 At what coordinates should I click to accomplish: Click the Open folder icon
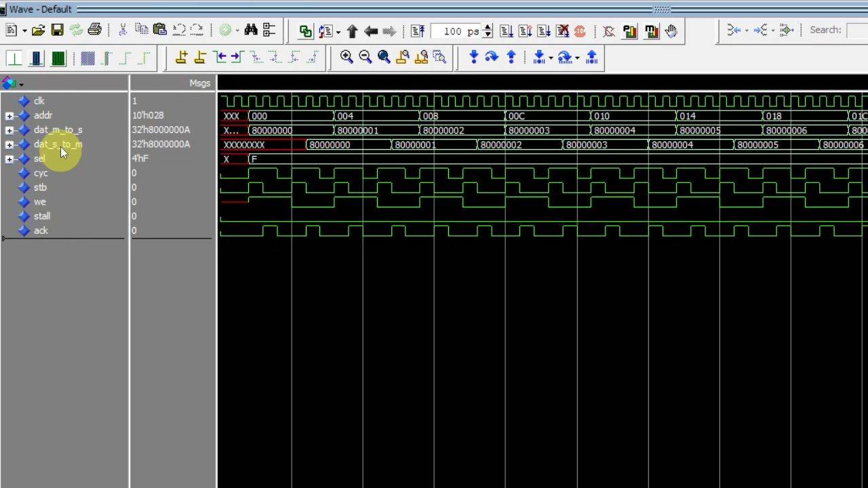(38, 30)
